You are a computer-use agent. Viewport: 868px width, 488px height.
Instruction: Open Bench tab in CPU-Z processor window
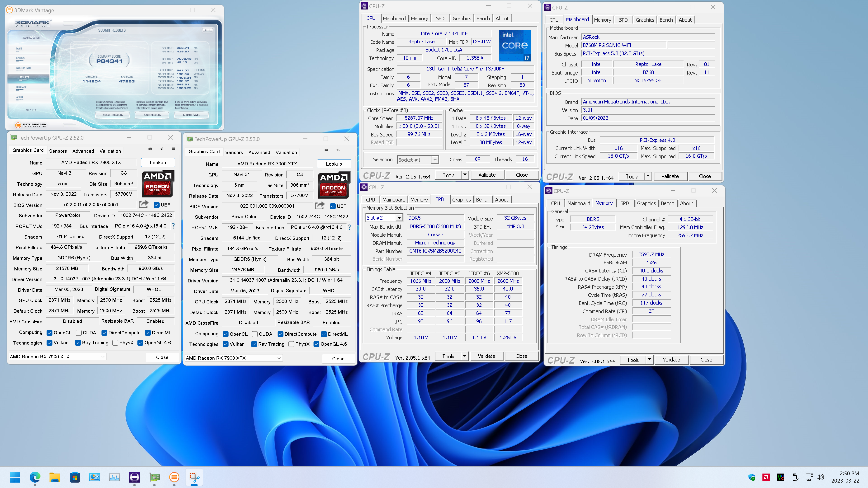point(483,19)
